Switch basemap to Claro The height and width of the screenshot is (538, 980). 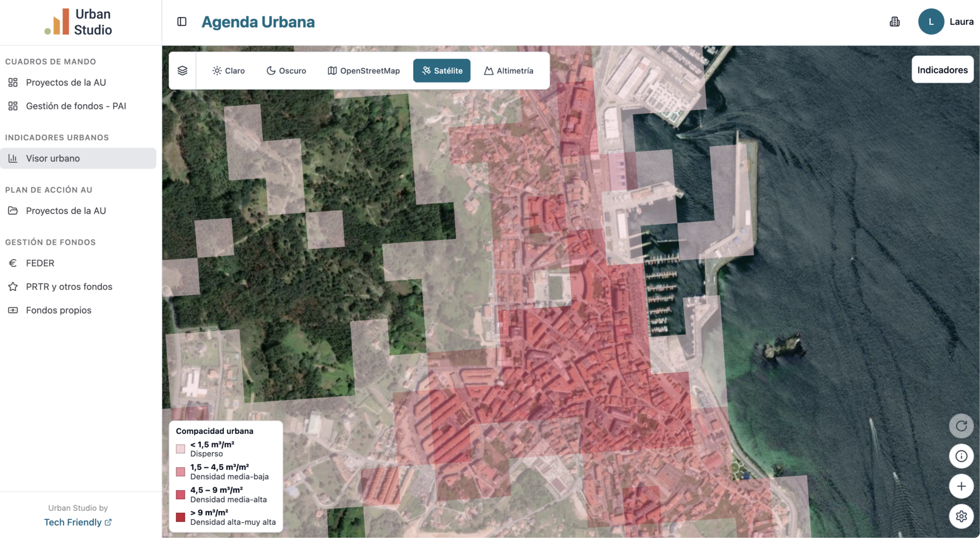(x=229, y=71)
